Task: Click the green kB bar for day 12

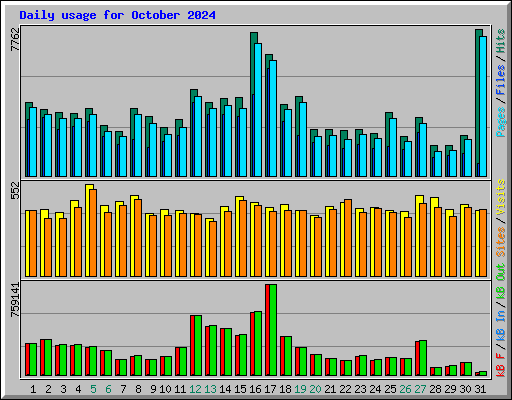Action: coord(198,346)
